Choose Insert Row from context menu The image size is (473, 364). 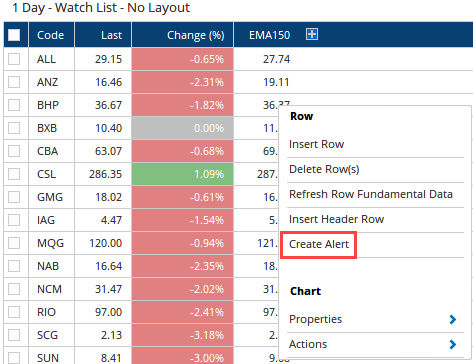click(x=316, y=144)
